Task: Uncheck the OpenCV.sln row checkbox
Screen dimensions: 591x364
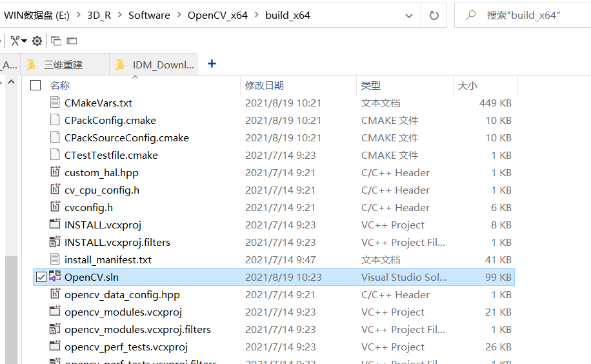Action: 41,278
